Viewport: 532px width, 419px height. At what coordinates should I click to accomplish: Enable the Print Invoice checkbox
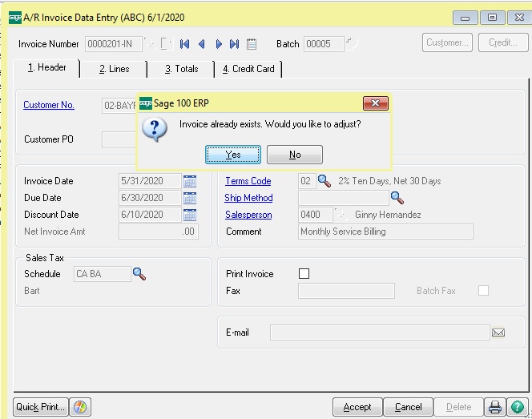(304, 274)
